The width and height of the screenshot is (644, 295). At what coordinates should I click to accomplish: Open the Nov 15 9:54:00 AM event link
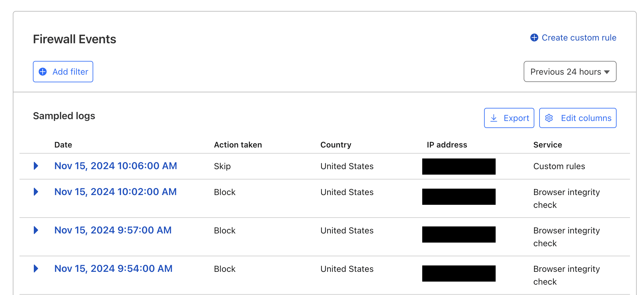coord(113,269)
